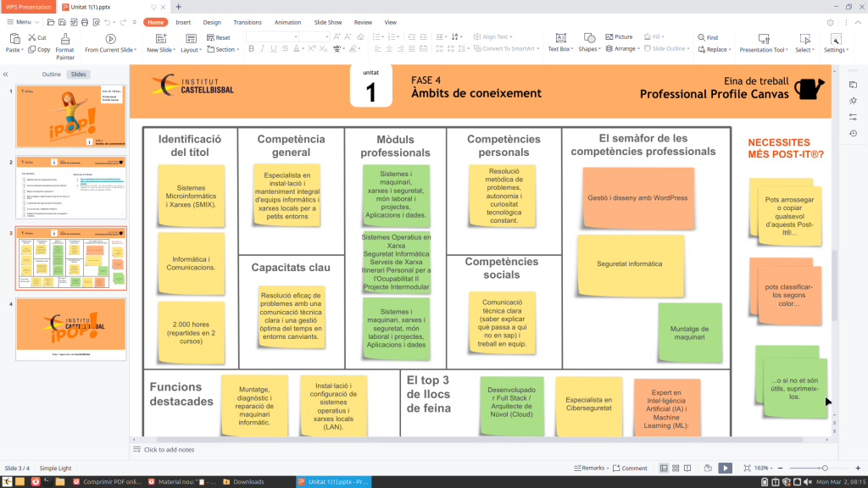This screenshot has height=488, width=868.
Task: Start slideshow with status bar play button
Action: [x=725, y=468]
